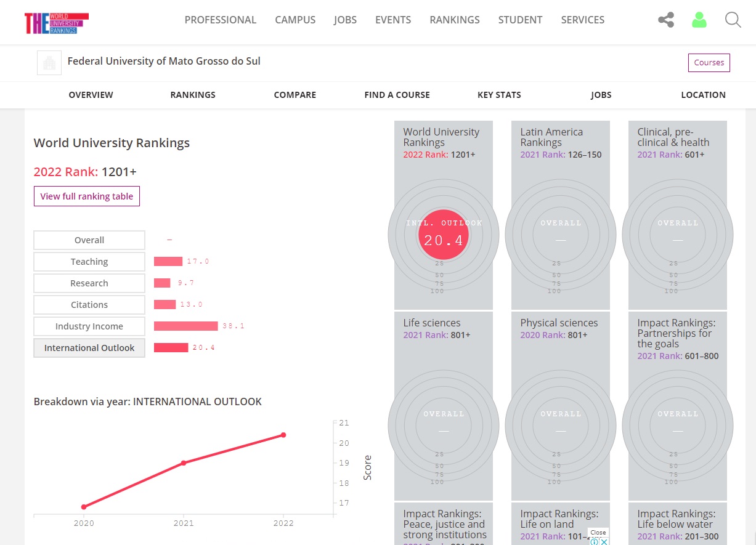This screenshot has height=545, width=756.
Task: Close the advertisement using Close label
Action: (598, 533)
